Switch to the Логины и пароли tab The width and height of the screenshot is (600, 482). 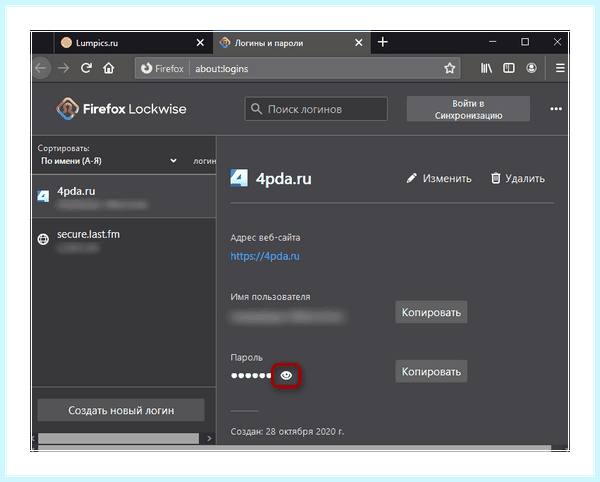[x=292, y=43]
